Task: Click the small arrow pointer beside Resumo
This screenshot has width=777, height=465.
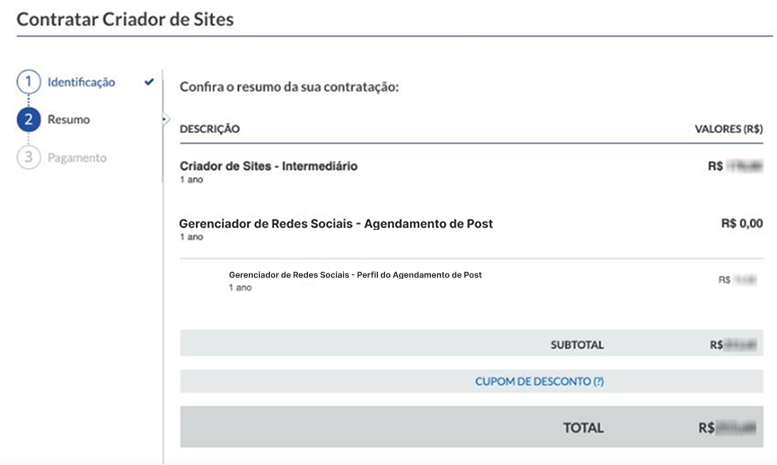Action: 166,119
